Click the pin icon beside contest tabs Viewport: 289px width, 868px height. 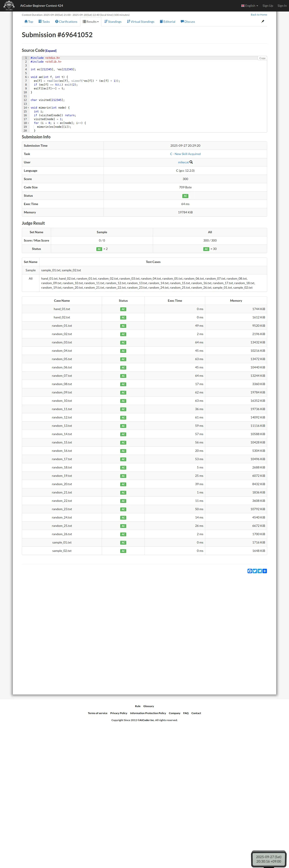(x=263, y=21)
